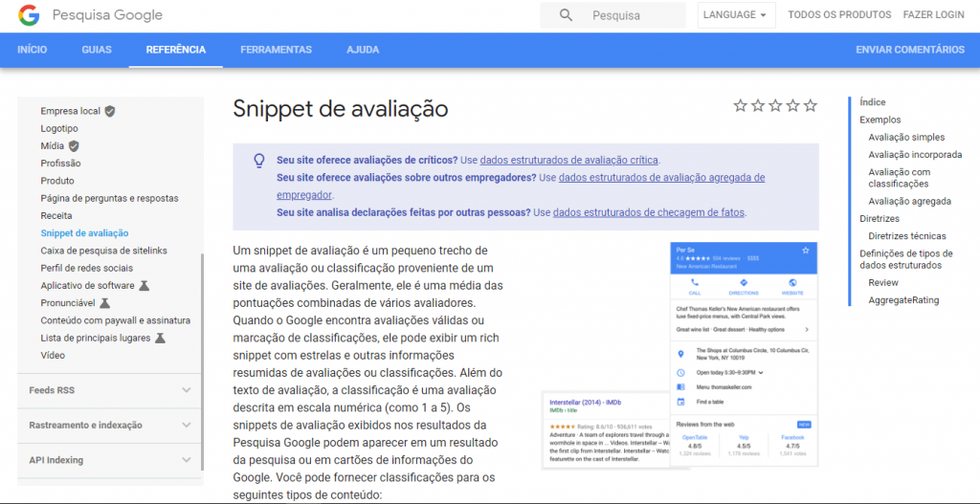The image size is (980, 504).
Task: Click the Google logo
Action: click(x=29, y=15)
